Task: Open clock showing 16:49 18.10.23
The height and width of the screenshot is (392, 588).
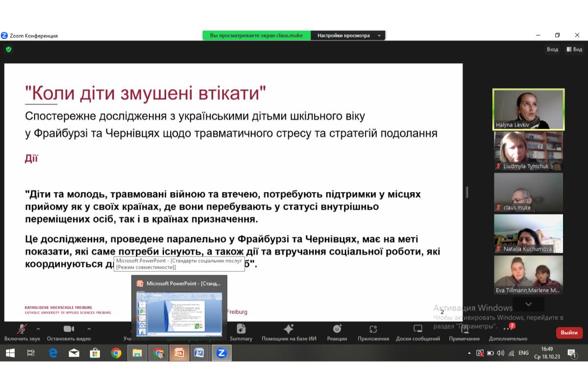Action: pyautogui.click(x=547, y=353)
